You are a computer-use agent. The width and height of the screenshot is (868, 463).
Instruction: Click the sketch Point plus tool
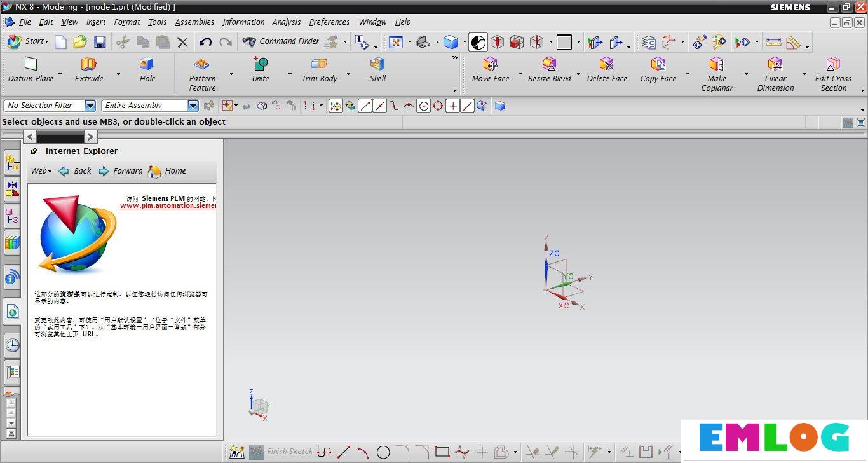(482, 452)
